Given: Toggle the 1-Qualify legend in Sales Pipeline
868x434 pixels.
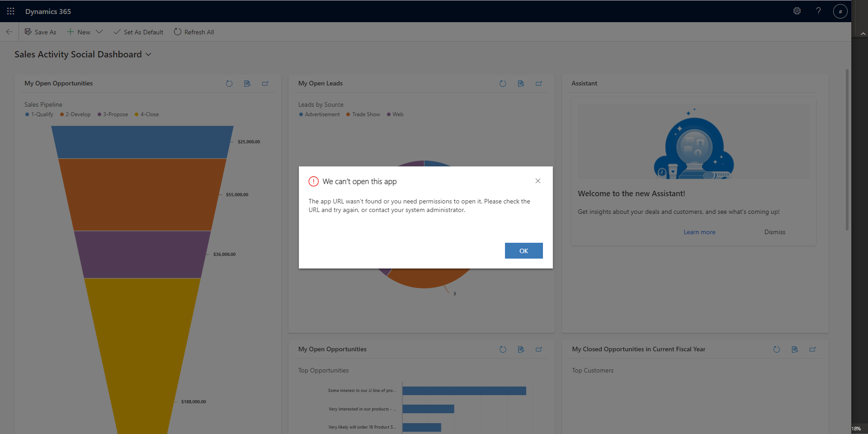Looking at the screenshot, I should coord(39,114).
